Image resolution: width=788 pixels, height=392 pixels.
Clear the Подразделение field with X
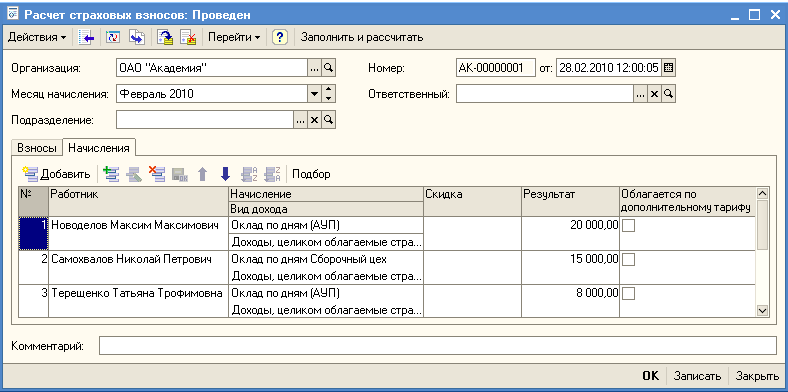[x=314, y=120]
